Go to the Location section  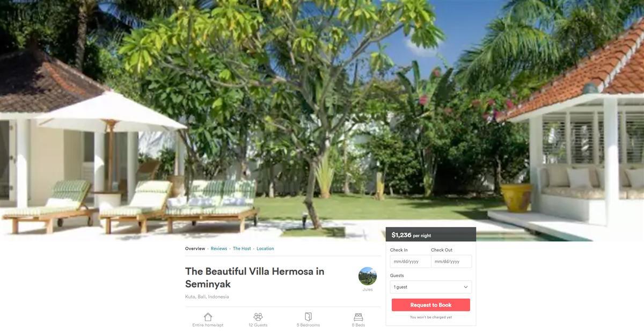[x=265, y=249]
